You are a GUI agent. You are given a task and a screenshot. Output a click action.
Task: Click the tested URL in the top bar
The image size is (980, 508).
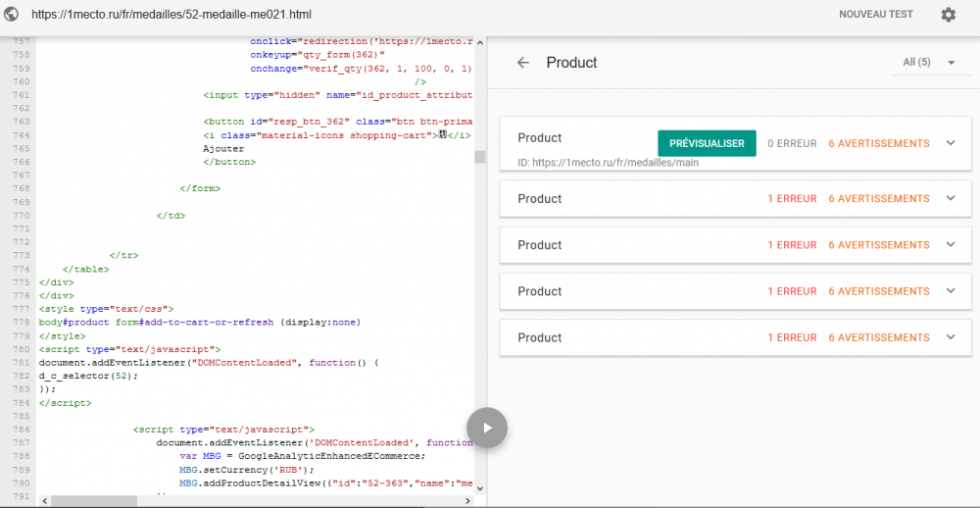[x=171, y=15]
